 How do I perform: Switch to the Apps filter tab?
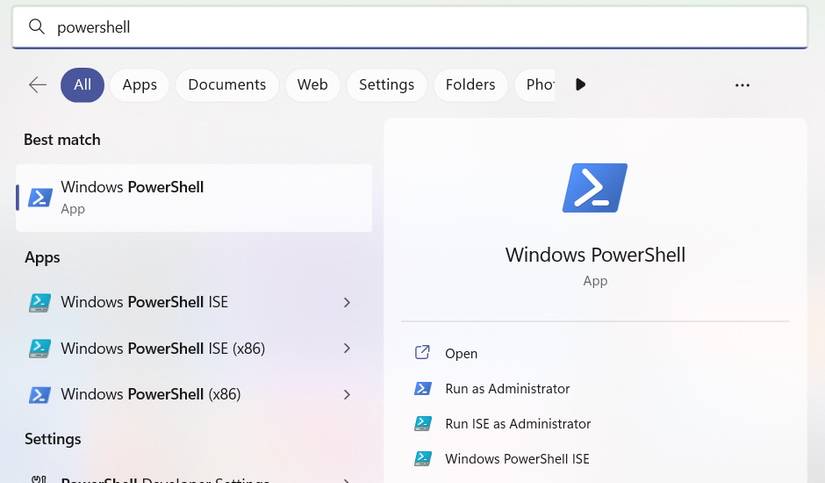(x=139, y=85)
